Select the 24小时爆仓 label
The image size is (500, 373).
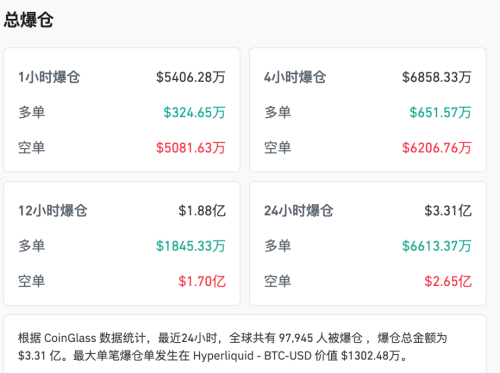(299, 211)
